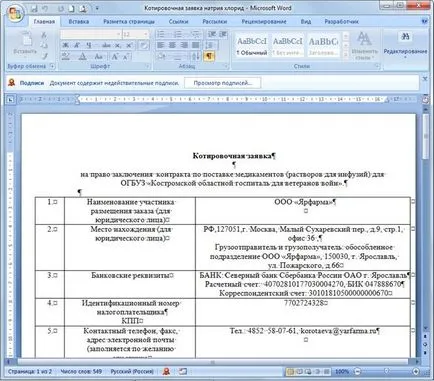
Task: Open the Ссылки ribbon tab
Action: [x=178, y=22]
